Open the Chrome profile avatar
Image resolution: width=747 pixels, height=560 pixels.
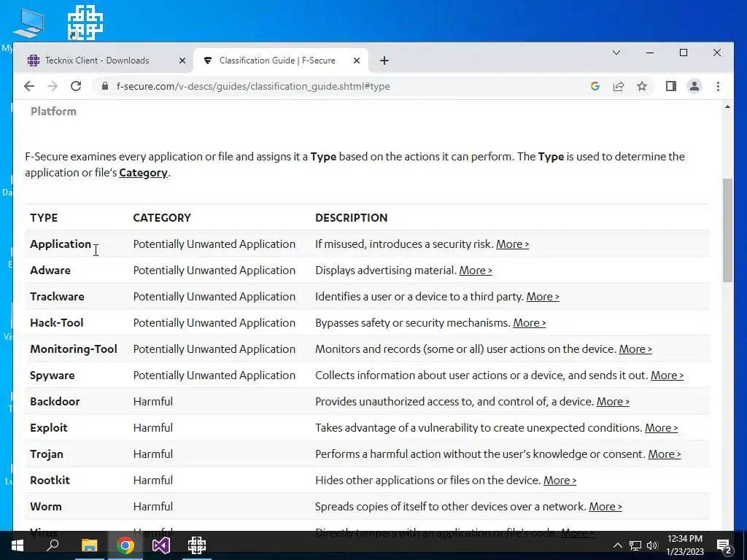point(694,86)
